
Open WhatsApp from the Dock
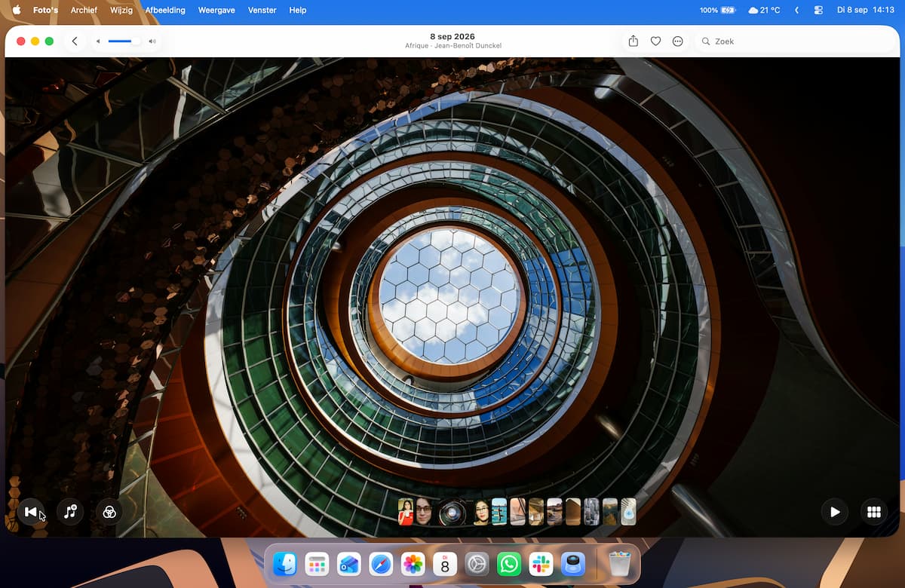[x=509, y=564]
